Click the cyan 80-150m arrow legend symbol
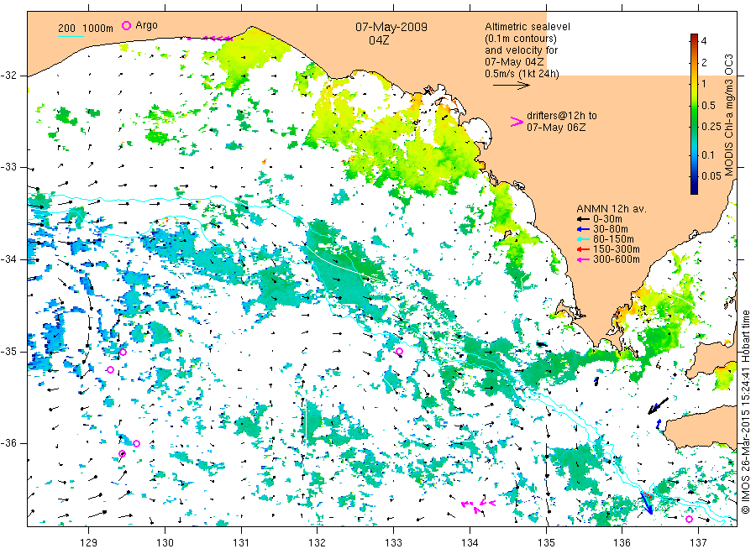This screenshot has width=756, height=554. coord(583,239)
